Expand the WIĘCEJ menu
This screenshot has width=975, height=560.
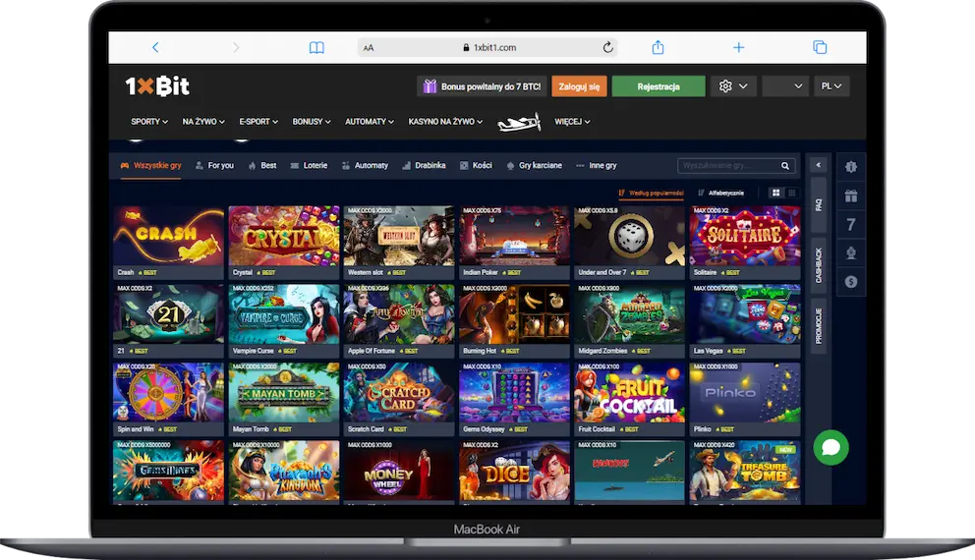pyautogui.click(x=572, y=122)
